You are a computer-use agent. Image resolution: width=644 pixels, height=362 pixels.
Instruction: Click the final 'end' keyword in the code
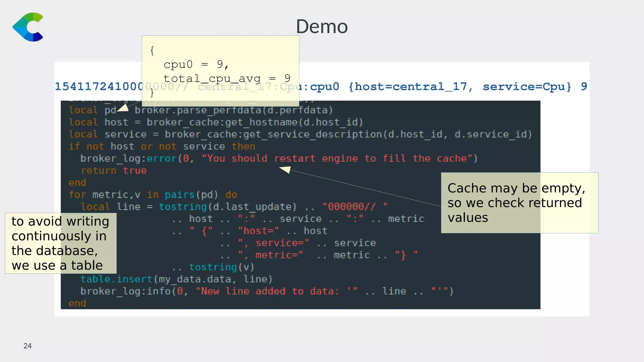pyautogui.click(x=77, y=303)
